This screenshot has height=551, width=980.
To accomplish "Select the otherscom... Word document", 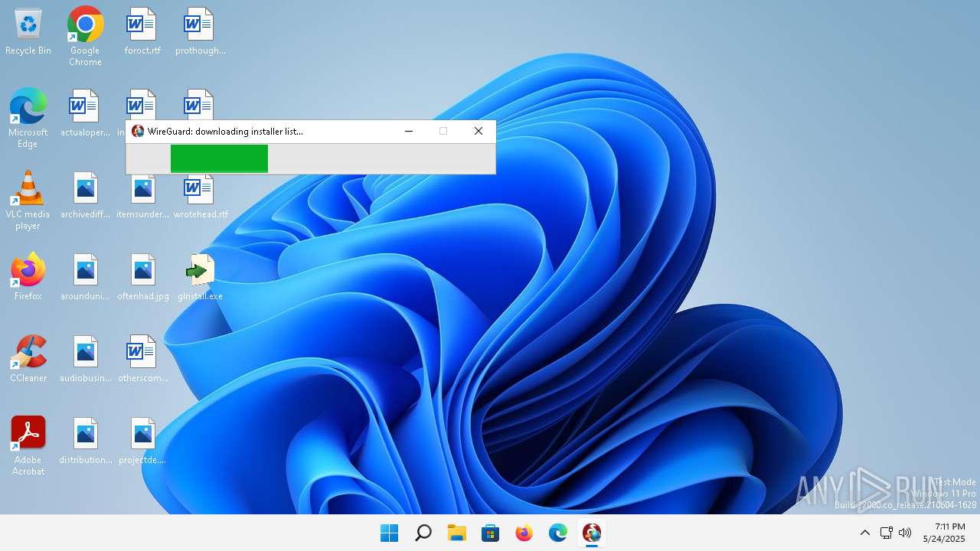I will pyautogui.click(x=142, y=360).
